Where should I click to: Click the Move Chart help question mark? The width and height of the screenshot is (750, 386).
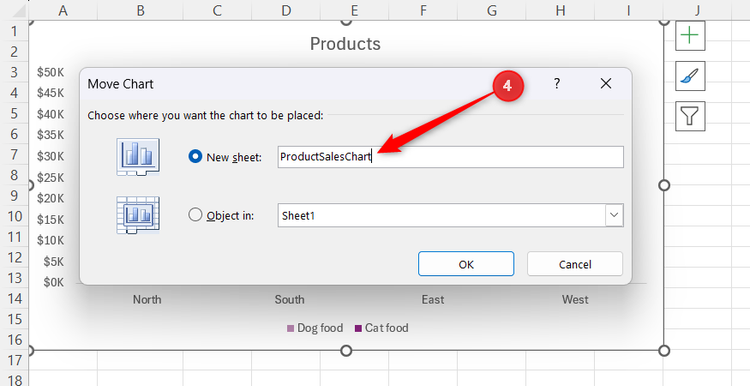click(557, 84)
